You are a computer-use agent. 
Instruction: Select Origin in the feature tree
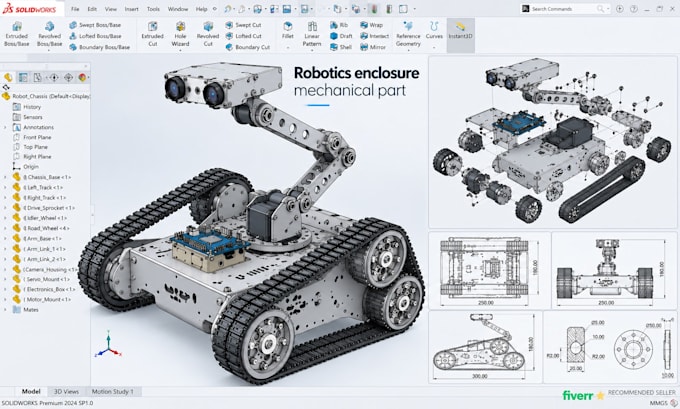pos(31,167)
